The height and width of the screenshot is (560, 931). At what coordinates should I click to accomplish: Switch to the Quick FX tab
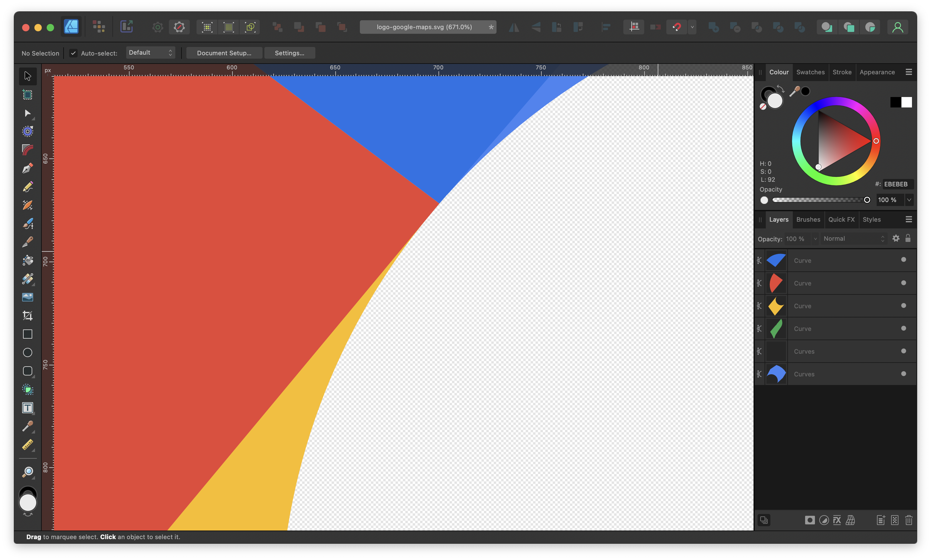(x=841, y=219)
